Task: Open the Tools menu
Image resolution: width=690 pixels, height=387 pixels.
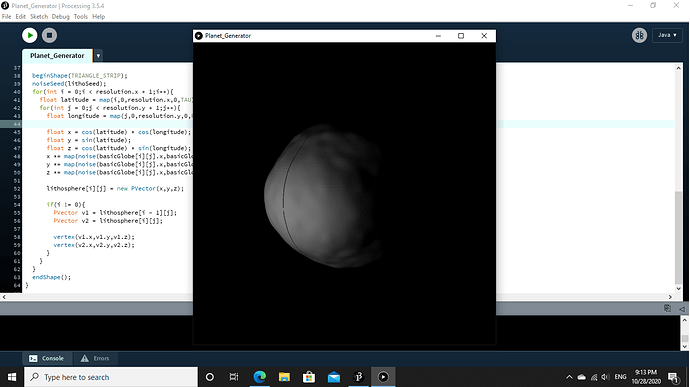Action: pos(81,17)
